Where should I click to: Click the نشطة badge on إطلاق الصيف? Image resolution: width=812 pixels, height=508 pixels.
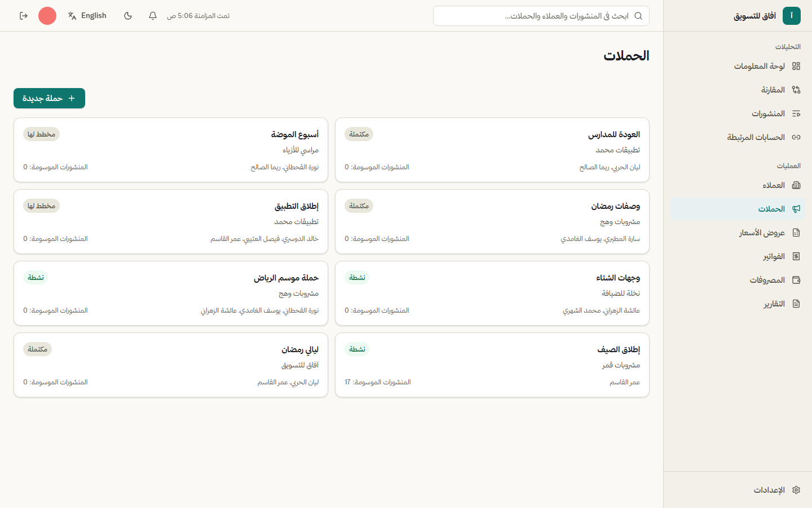click(357, 349)
